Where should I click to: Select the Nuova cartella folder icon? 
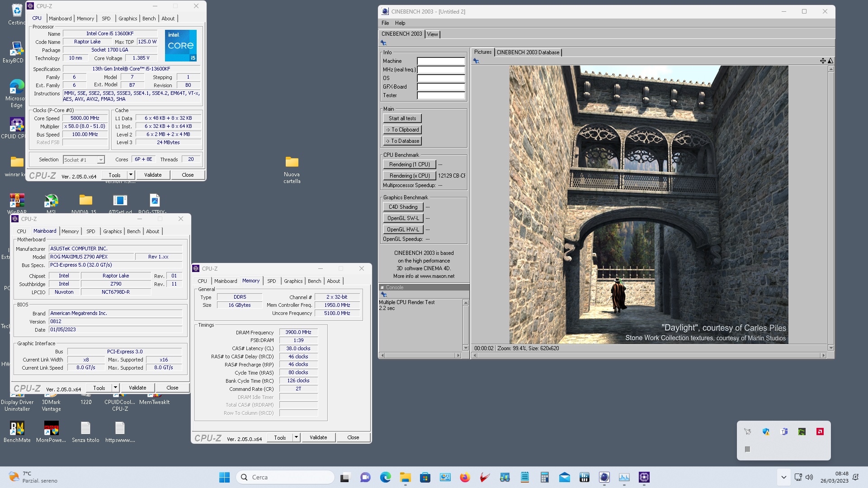click(292, 169)
